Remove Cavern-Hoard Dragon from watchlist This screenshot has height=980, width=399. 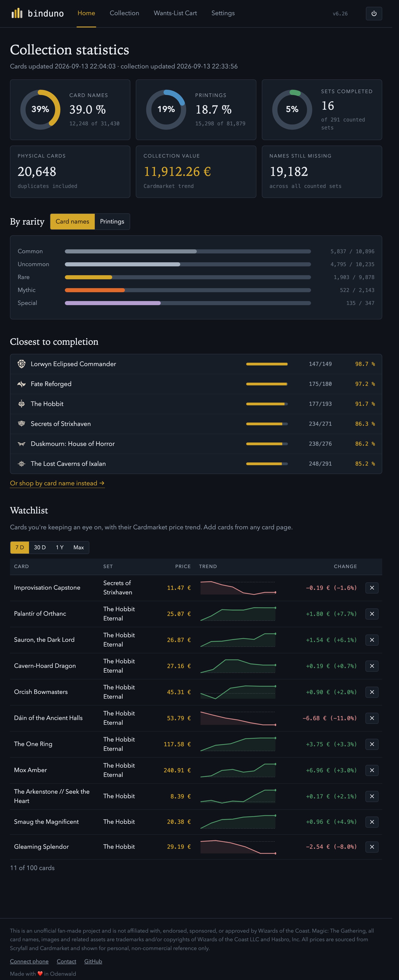click(372, 666)
